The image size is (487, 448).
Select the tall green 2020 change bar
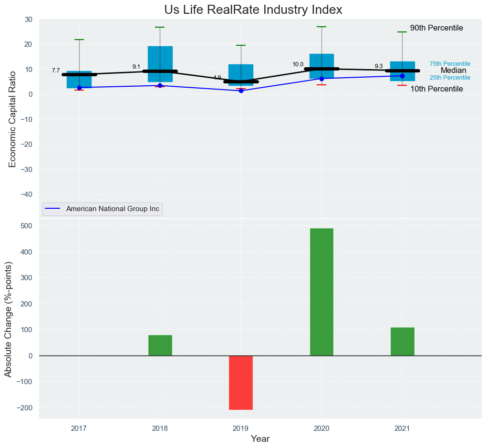tap(321, 292)
